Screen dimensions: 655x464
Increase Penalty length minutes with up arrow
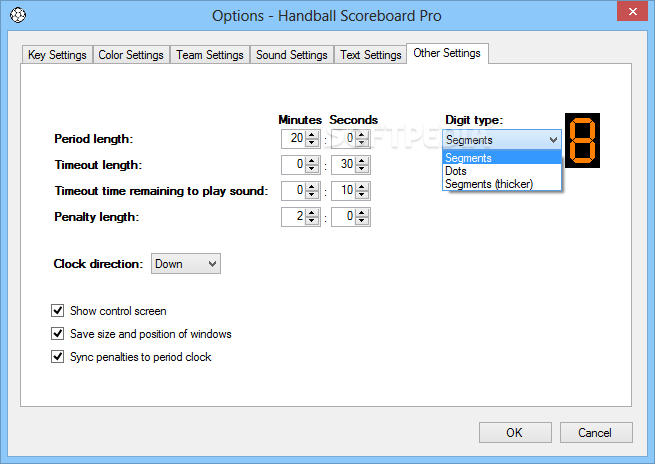click(312, 213)
